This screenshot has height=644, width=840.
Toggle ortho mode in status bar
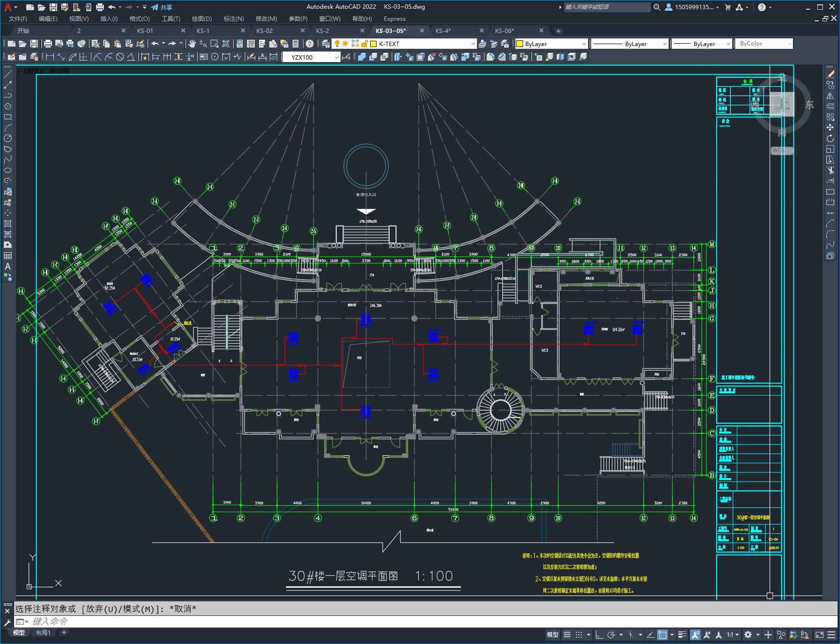(599, 634)
